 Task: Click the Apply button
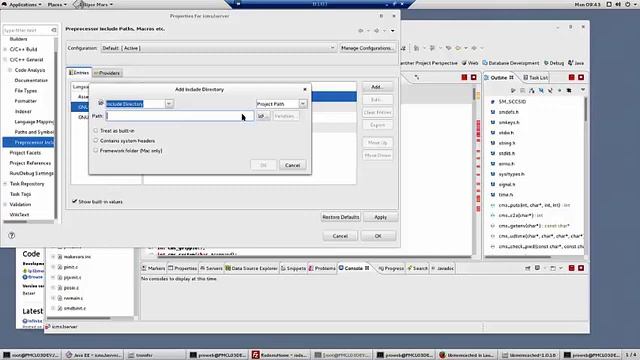pos(380,217)
